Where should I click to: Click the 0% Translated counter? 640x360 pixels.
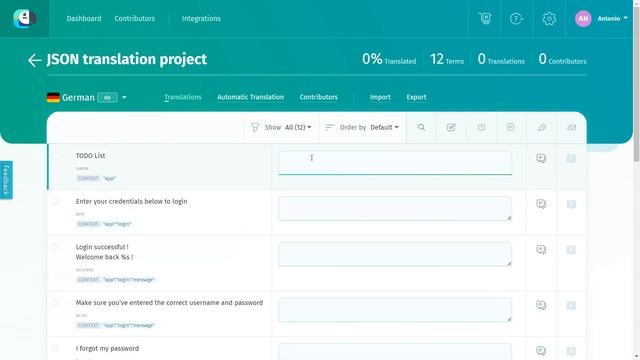click(389, 60)
